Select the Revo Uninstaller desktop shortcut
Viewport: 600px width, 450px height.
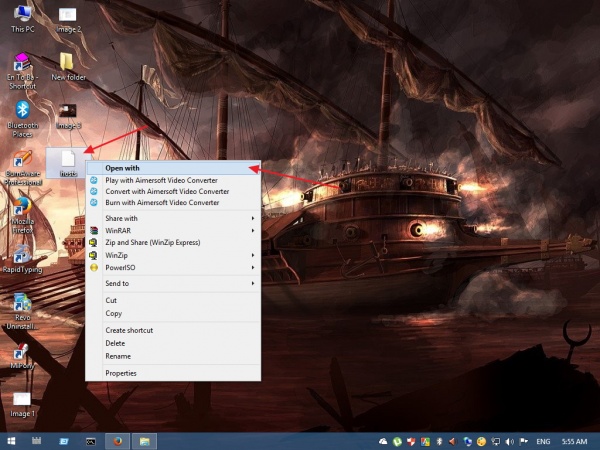pos(22,312)
